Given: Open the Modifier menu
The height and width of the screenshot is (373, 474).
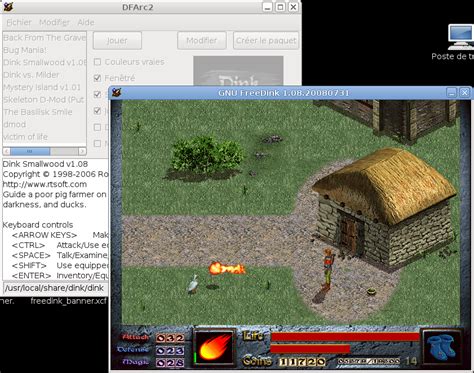Looking at the screenshot, I should 54,22.
